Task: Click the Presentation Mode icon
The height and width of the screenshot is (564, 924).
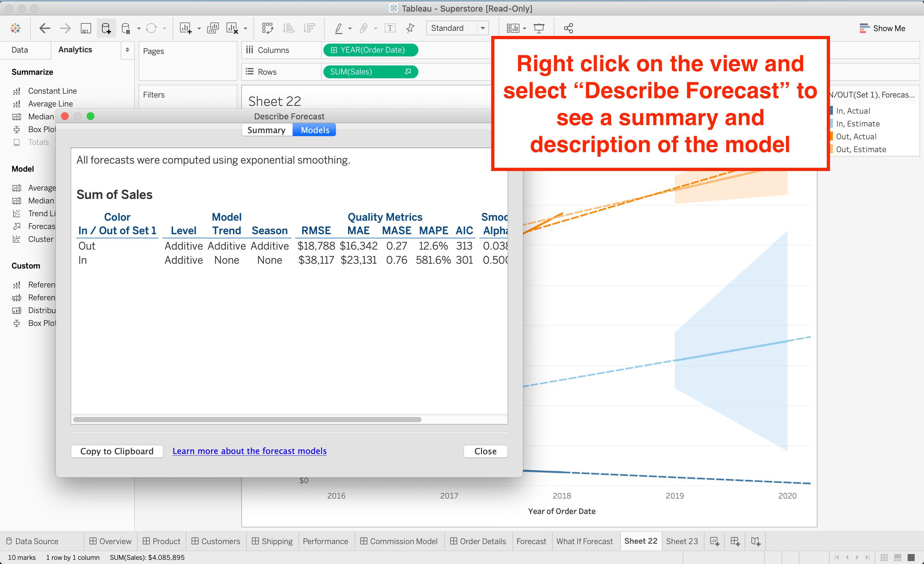Action: pyautogui.click(x=539, y=28)
